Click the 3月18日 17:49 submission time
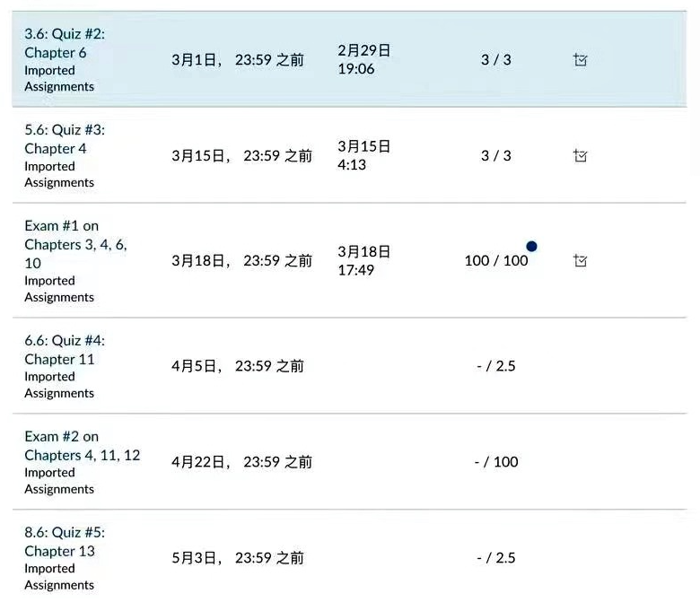Viewport: 700px width, 611px height. tap(363, 260)
